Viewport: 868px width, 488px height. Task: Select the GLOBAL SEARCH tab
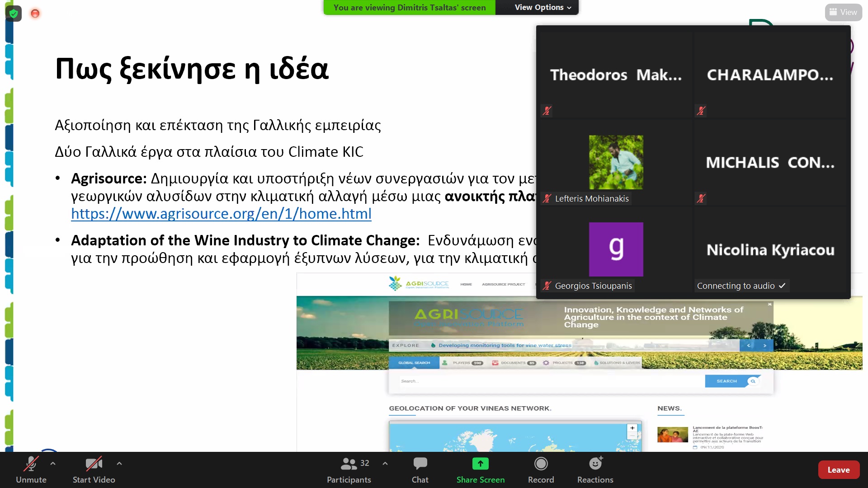point(414,363)
